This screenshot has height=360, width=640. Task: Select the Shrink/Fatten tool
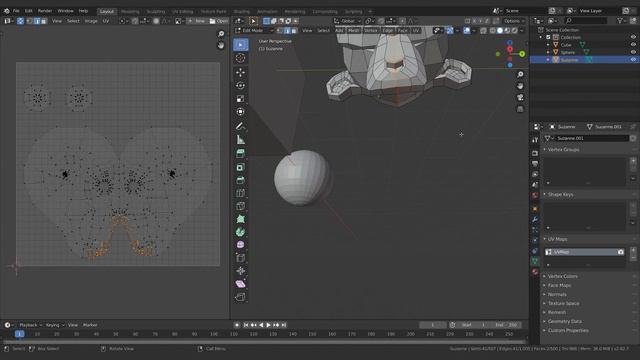click(x=240, y=271)
